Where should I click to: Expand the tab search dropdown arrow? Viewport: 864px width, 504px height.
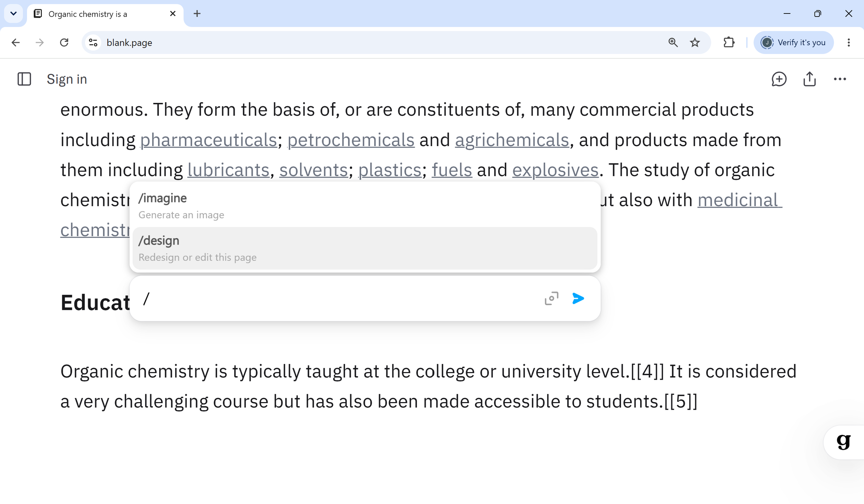pyautogui.click(x=13, y=14)
